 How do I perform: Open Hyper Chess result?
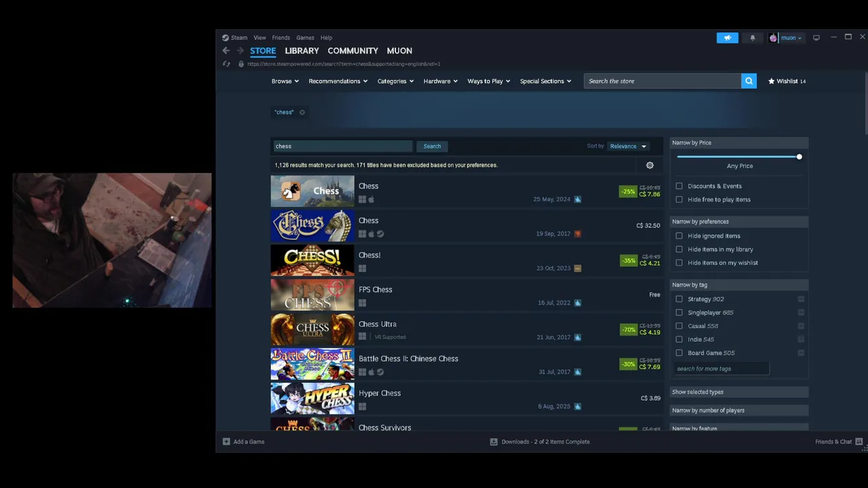[x=467, y=399]
